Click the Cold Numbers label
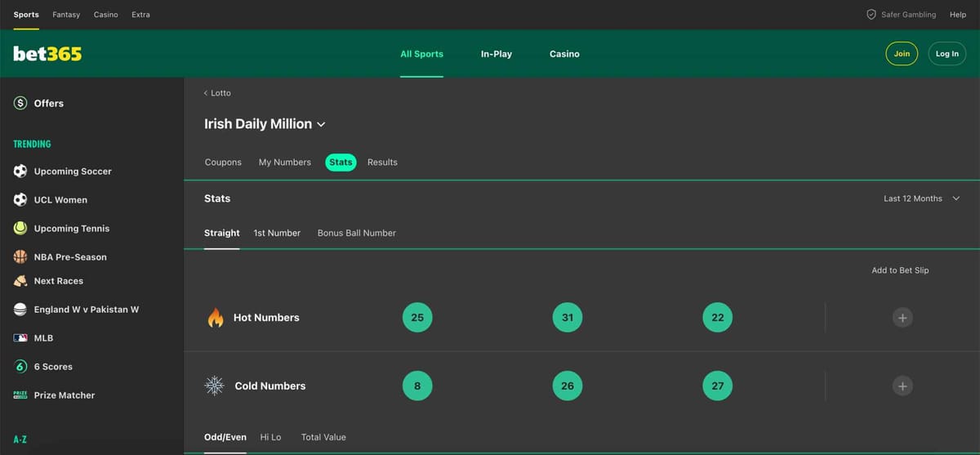The image size is (980, 455). pos(270,386)
